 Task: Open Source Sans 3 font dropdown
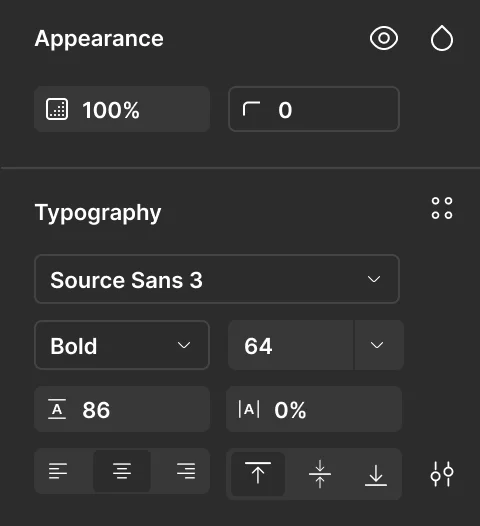[217, 279]
